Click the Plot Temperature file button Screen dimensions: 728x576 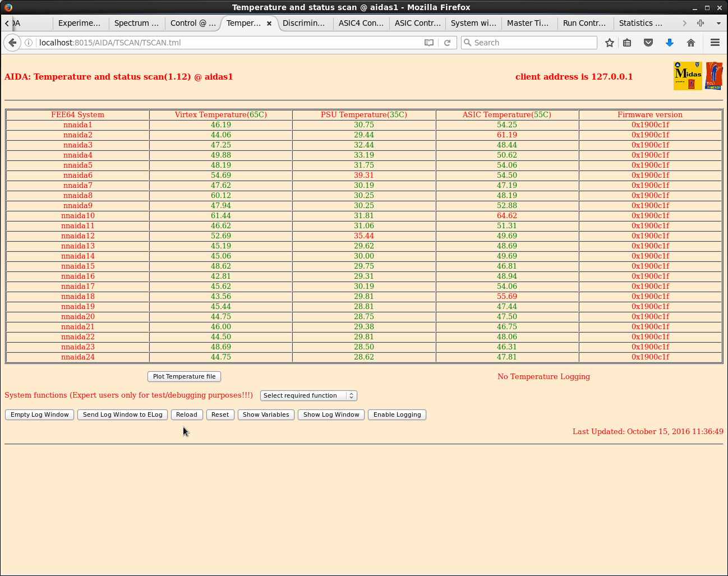click(184, 376)
